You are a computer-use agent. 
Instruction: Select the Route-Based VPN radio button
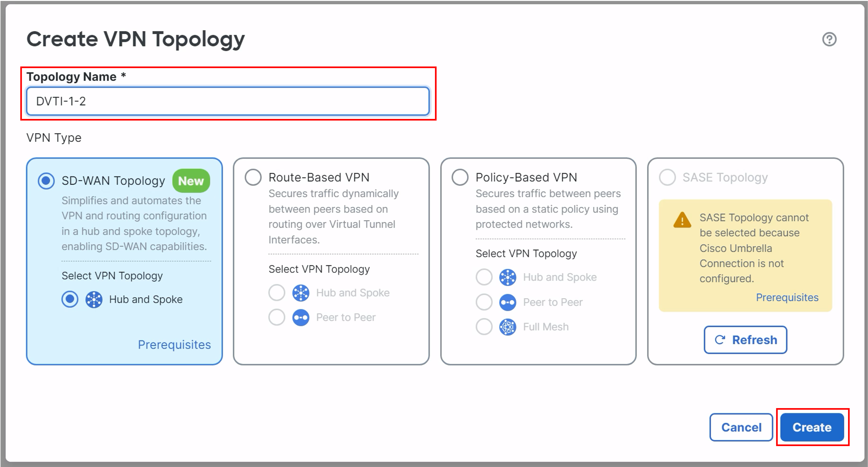pos(253,177)
